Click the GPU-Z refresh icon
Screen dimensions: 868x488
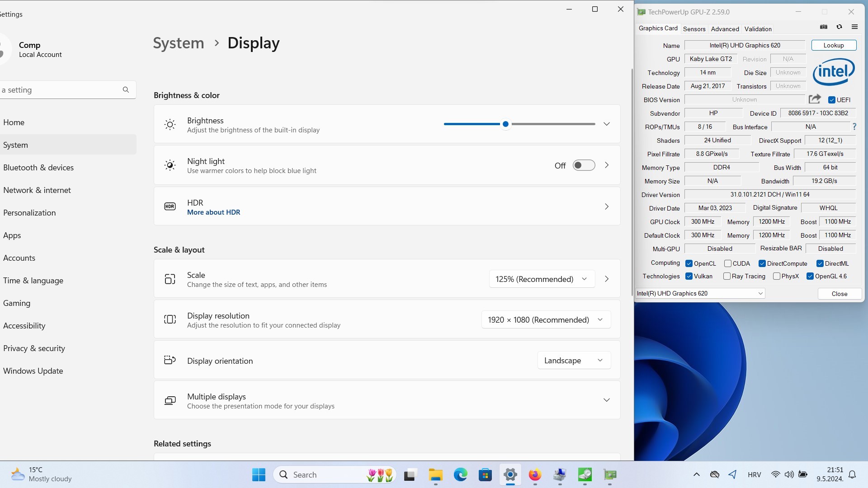pos(839,27)
